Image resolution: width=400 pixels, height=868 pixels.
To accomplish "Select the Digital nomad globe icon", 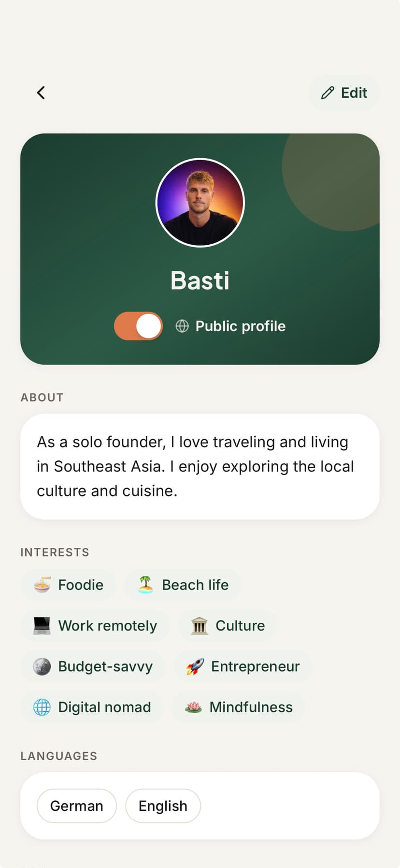I will point(42,707).
